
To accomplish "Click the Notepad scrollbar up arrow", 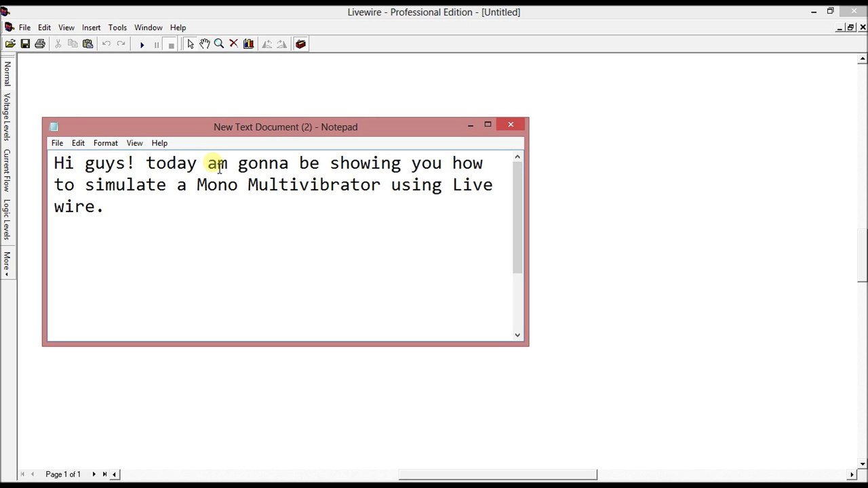I will tap(517, 157).
